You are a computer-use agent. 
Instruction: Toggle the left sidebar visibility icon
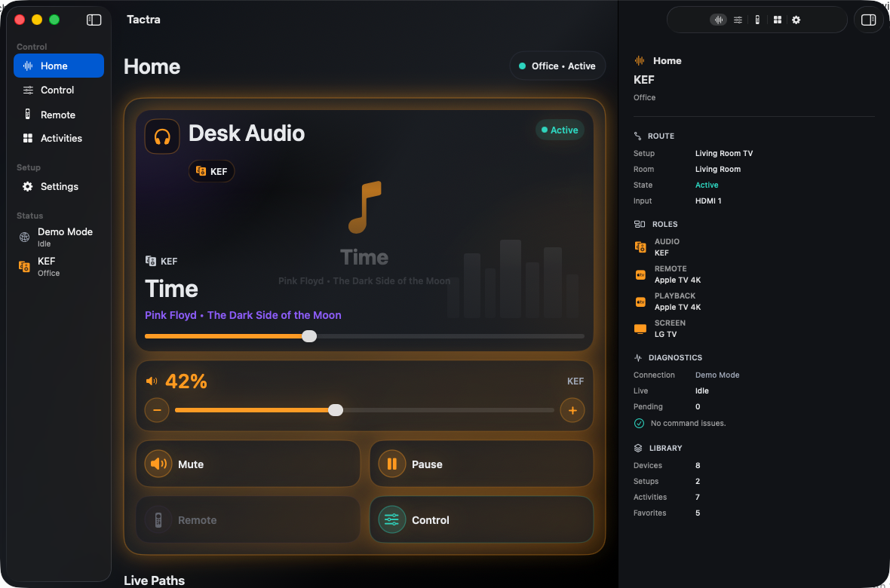point(94,20)
